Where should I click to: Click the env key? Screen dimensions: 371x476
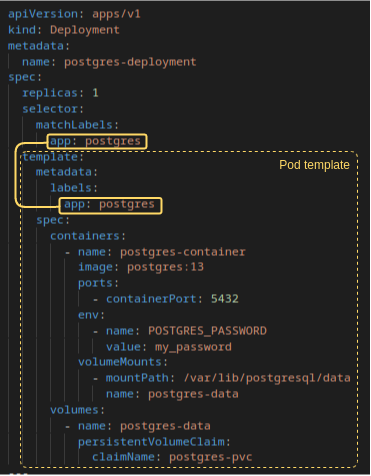[x=88, y=315]
